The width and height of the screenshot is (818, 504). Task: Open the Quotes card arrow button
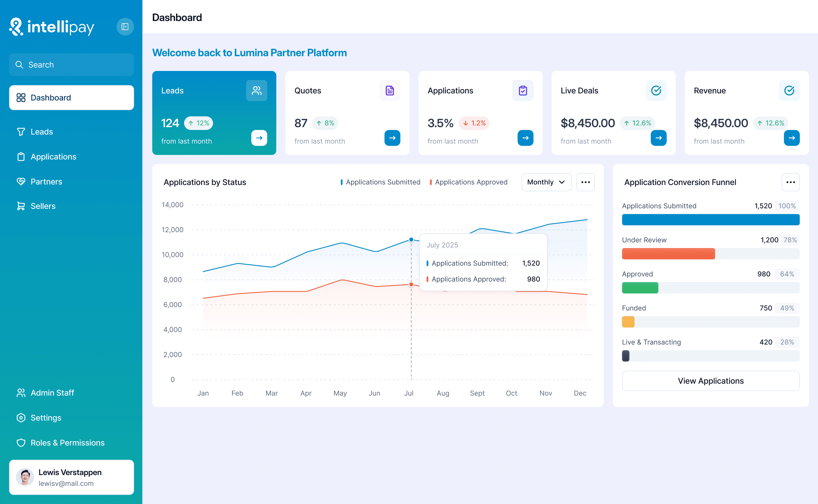click(392, 138)
